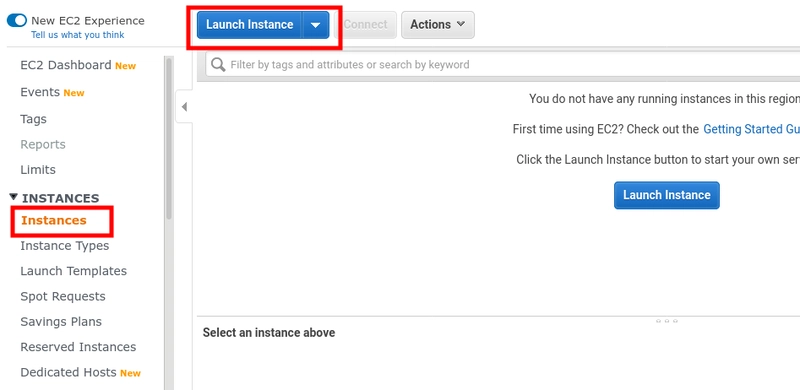
Task: Go to Events in the sidebar
Action: coord(40,92)
